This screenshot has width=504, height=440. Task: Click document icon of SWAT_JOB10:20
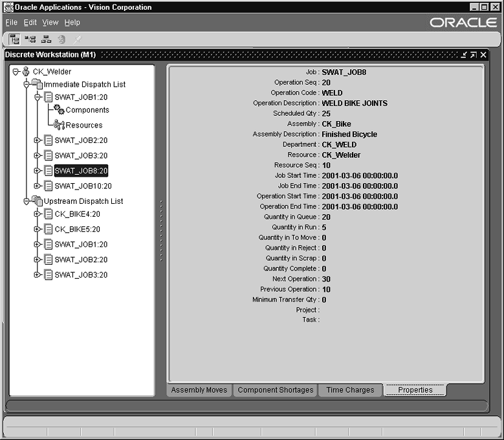pos(49,186)
